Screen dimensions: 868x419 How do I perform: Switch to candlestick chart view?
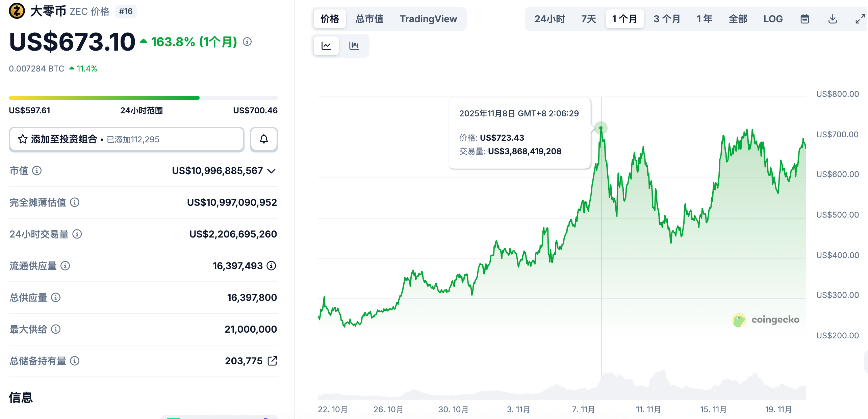pyautogui.click(x=354, y=46)
